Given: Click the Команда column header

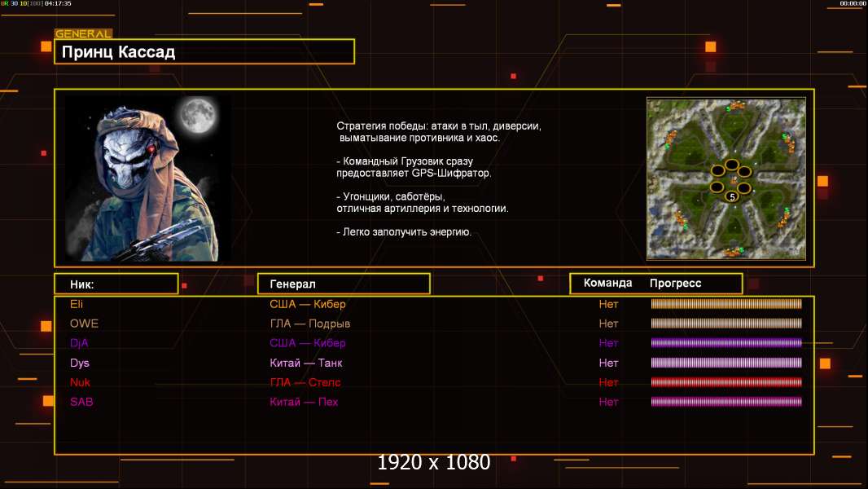Looking at the screenshot, I should click(607, 283).
